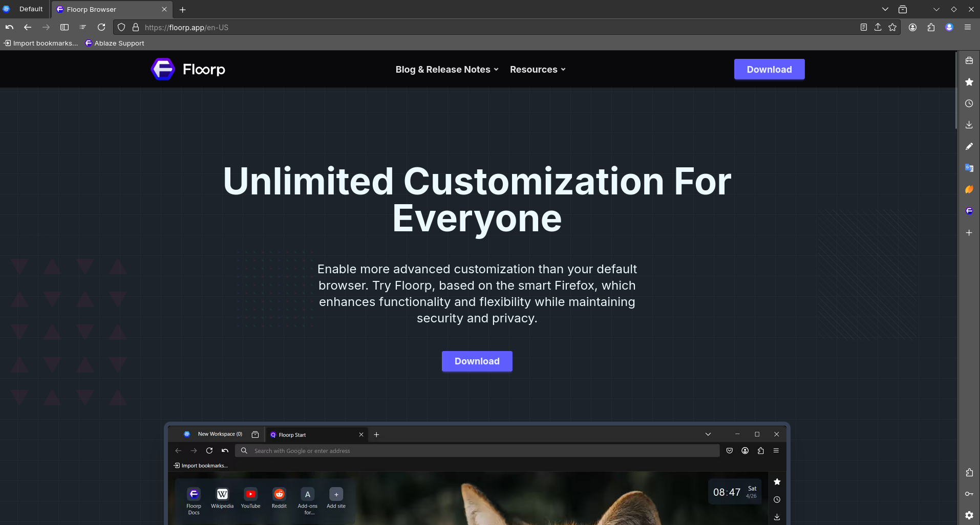Expand the Blog & Release Notes menu

point(447,70)
